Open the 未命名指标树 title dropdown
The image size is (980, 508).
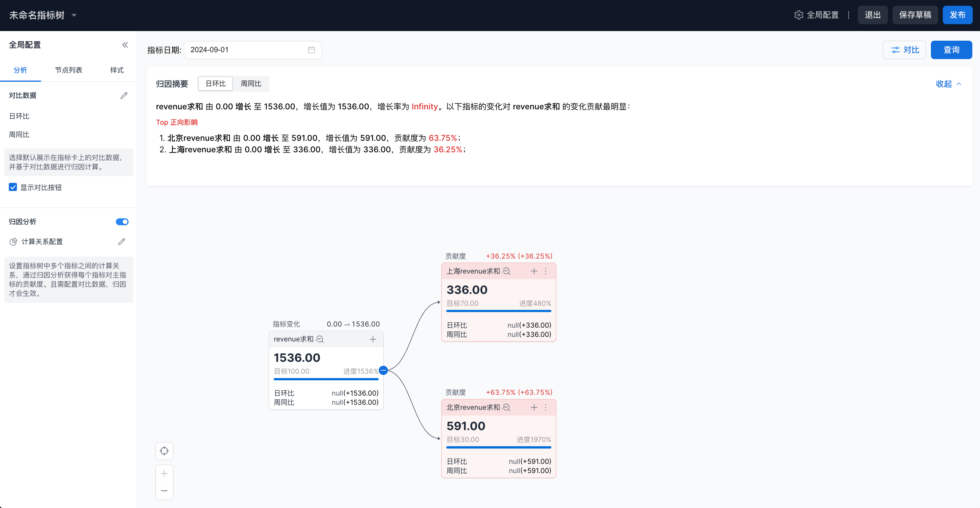tap(74, 15)
